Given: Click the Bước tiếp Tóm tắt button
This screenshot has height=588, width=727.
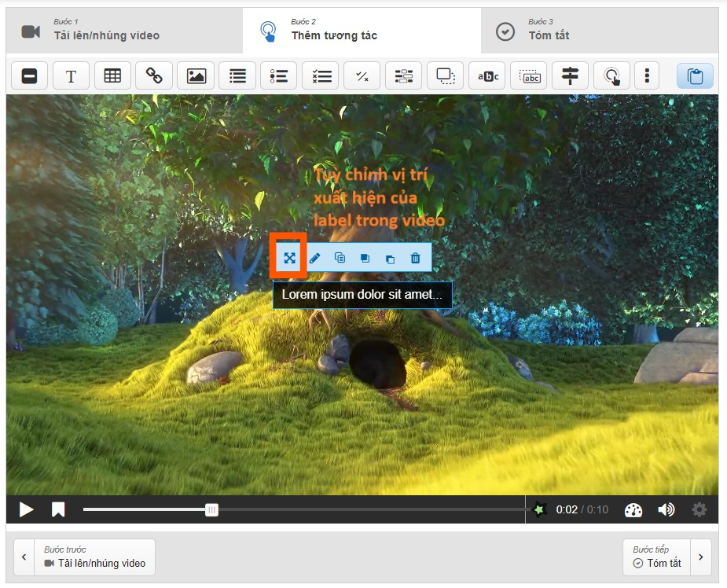Looking at the screenshot, I should 657,557.
